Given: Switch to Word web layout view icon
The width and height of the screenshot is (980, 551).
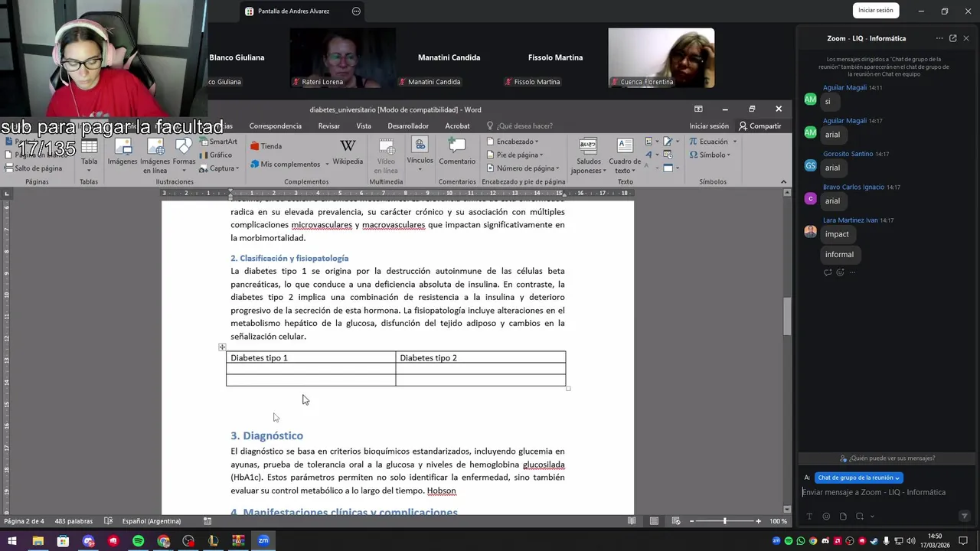Looking at the screenshot, I should (675, 521).
